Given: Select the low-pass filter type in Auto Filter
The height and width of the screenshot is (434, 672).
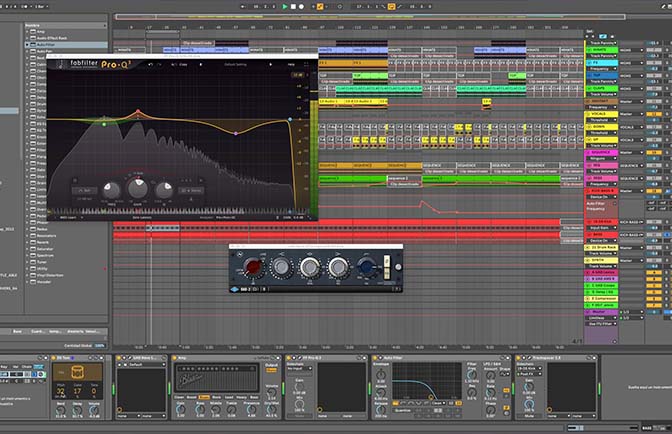Looking at the screenshot, I should pyautogui.click(x=396, y=403).
